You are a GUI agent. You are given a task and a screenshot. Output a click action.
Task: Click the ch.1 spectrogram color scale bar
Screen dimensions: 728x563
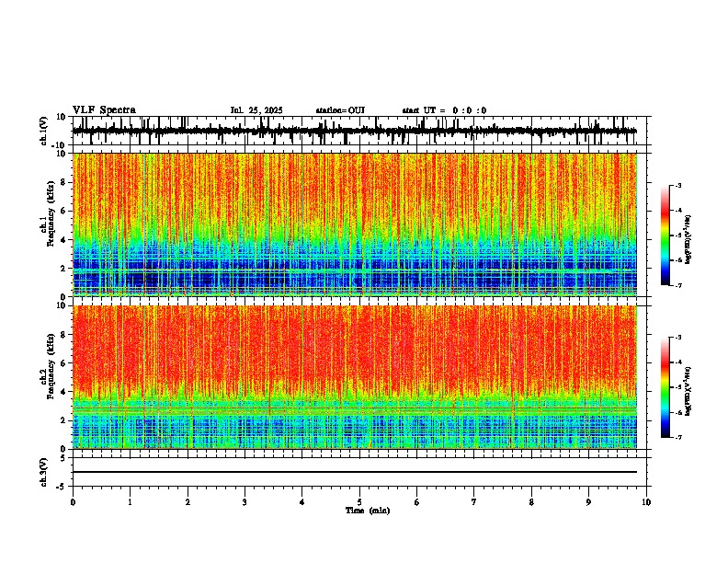[x=665, y=236]
